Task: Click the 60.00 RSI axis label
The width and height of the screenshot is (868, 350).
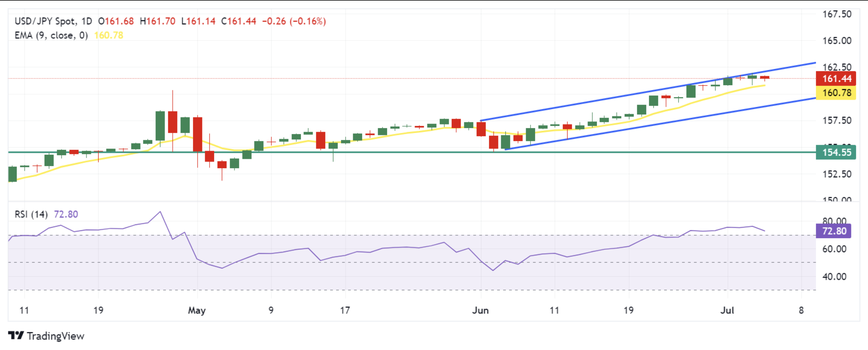Action: pos(834,249)
